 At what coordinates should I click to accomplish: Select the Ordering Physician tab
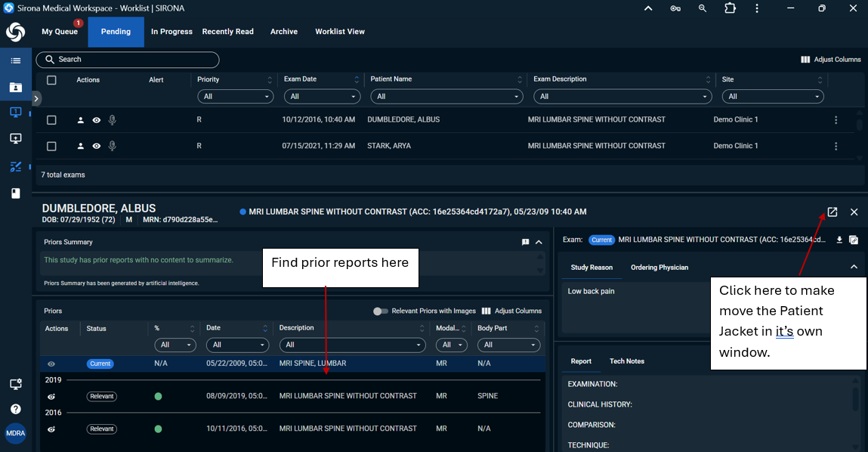659,268
